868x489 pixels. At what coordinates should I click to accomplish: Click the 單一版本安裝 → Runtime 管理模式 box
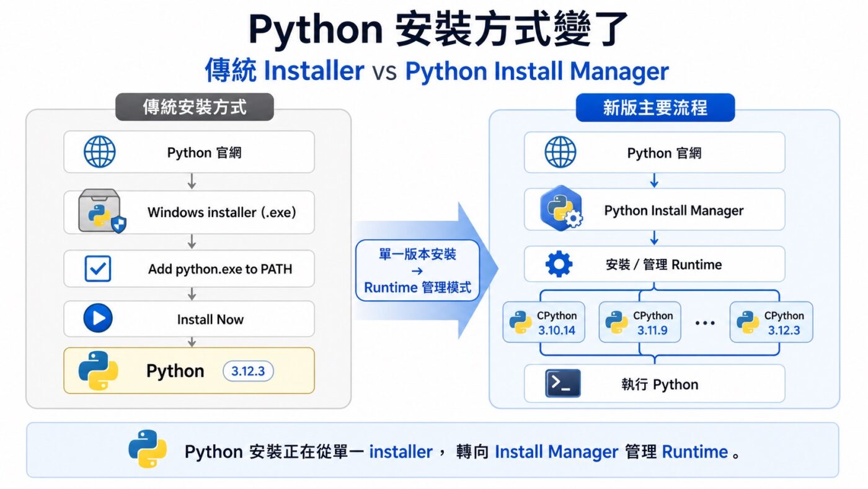tap(418, 271)
